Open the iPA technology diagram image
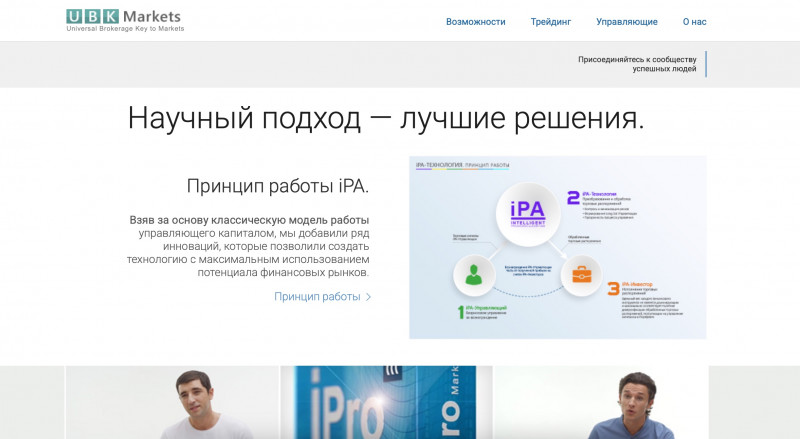 558,247
